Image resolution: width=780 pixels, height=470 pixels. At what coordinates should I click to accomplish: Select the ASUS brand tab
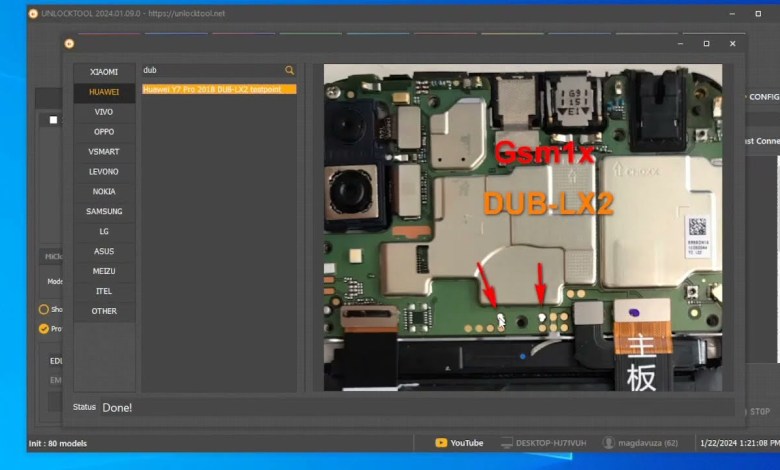tap(104, 251)
